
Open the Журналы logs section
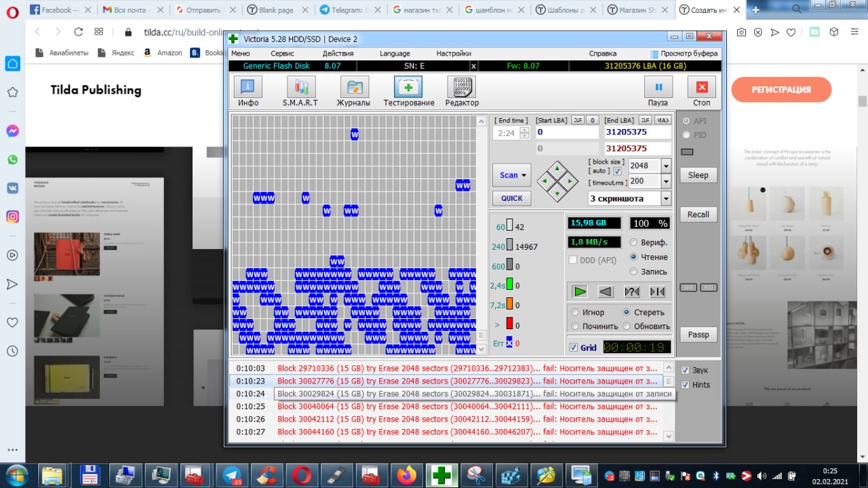[353, 91]
